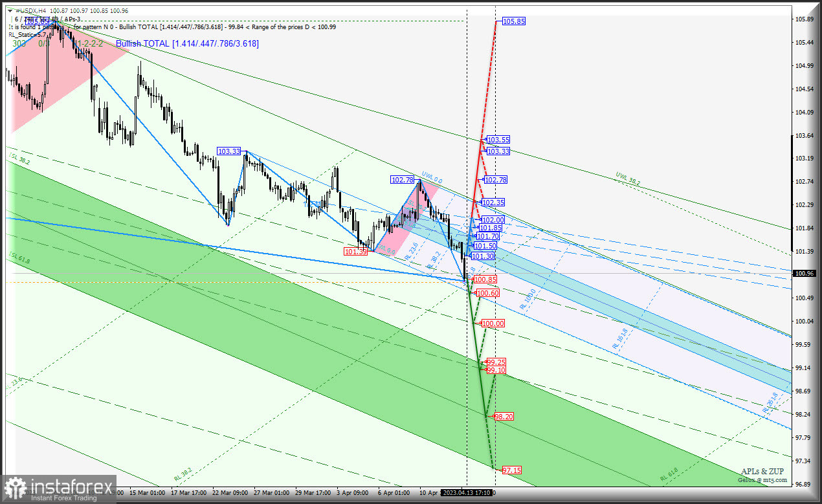822x504 pixels.
Task: Click the 'RL 100.0' reaction line label
Action: pos(528,299)
